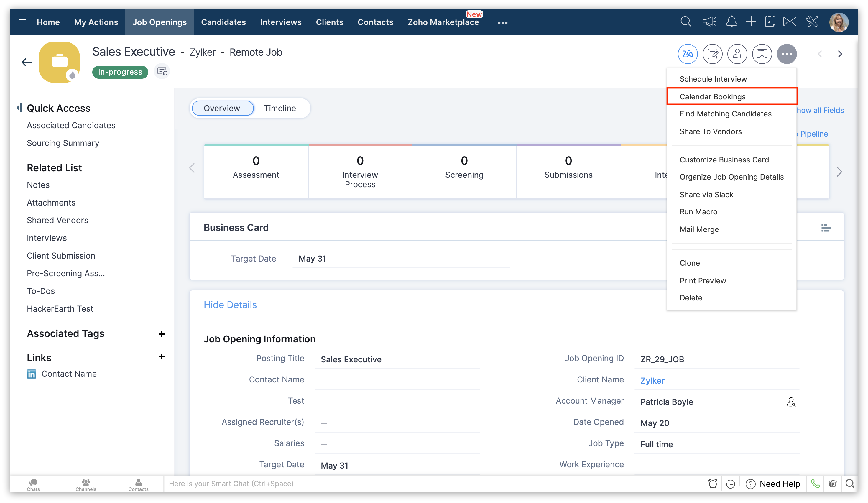The image size is (868, 503).
Task: Click Business Card options list icon
Action: pyautogui.click(x=826, y=228)
